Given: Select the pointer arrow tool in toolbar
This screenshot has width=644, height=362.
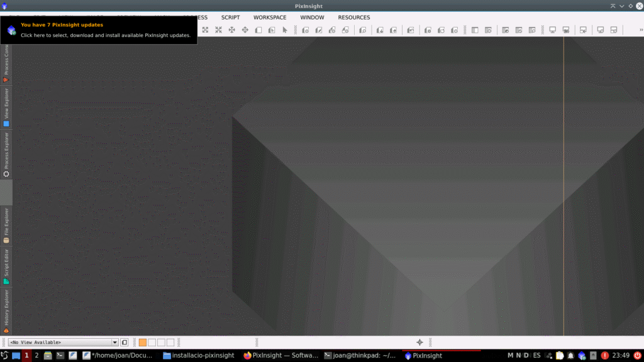Looking at the screenshot, I should (x=285, y=30).
